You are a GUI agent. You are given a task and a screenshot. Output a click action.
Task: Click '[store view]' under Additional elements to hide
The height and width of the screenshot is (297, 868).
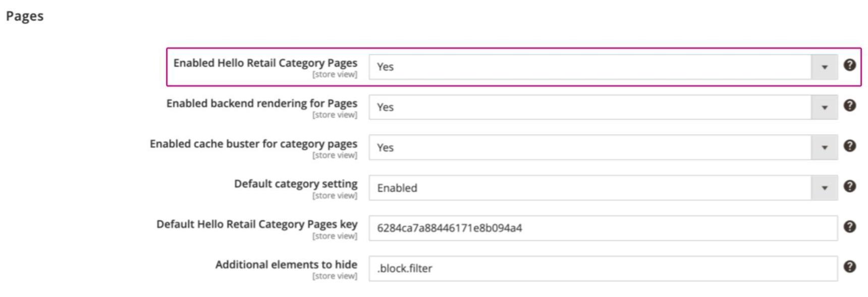[x=335, y=276]
